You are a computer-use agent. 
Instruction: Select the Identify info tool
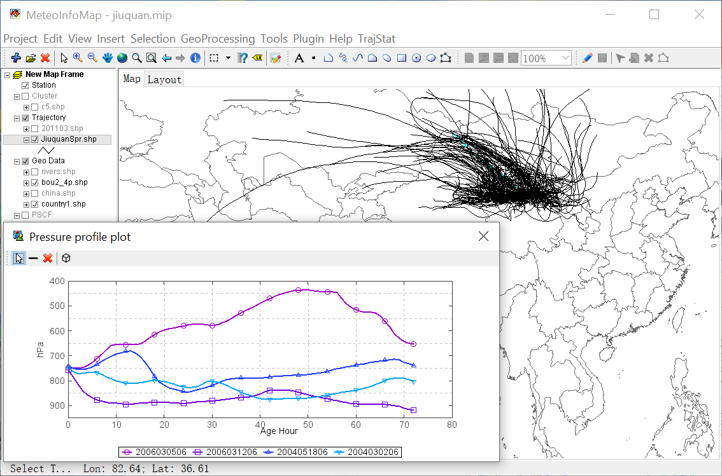coord(195,58)
